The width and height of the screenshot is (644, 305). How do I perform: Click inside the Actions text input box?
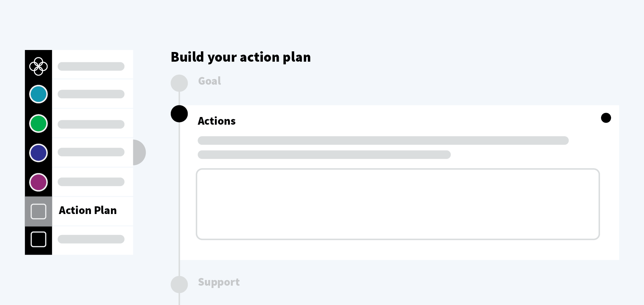(398, 204)
